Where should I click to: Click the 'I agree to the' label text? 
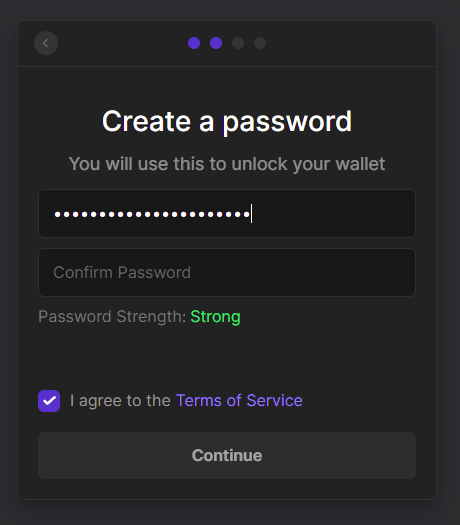(x=120, y=401)
